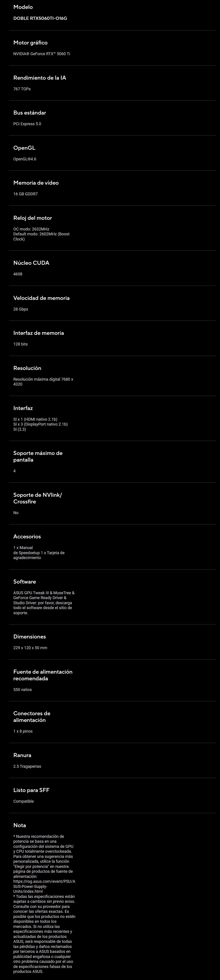Click the OpenGL®4.6 value
Viewport: 220px width, 980px height.
pos(25,159)
